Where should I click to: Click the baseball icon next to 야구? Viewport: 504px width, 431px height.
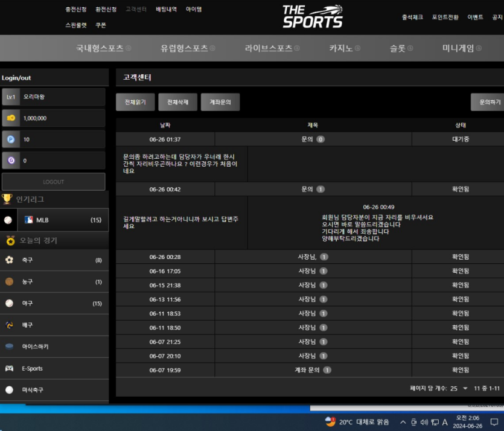coord(9,303)
